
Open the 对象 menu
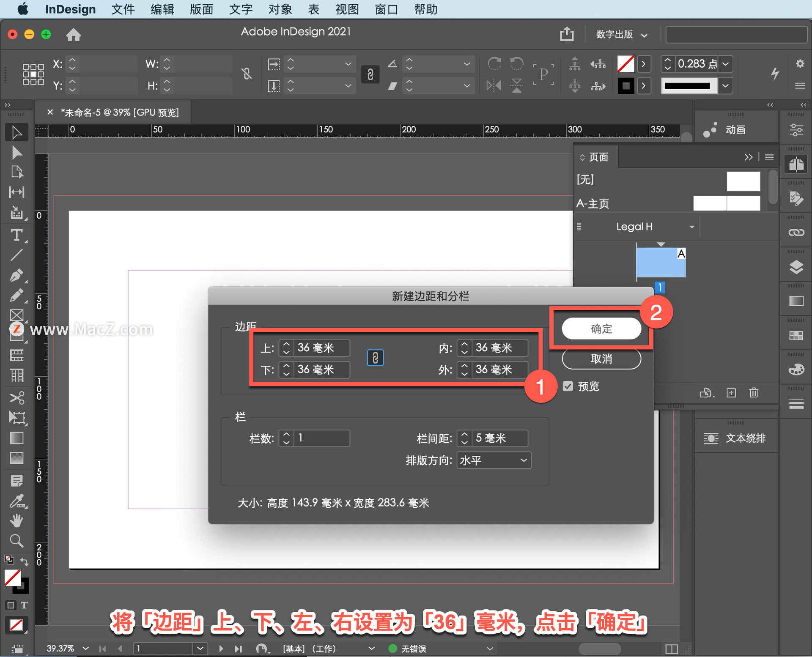click(280, 9)
